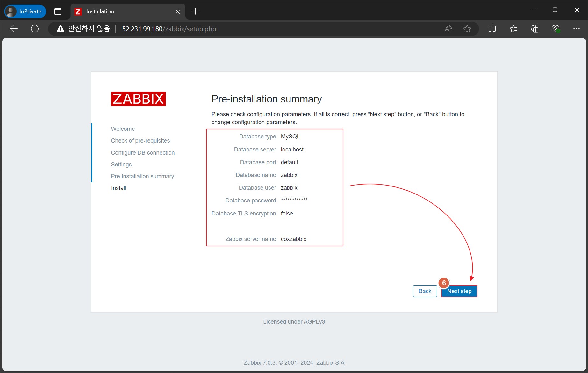Click the Database name value zabbix
This screenshot has width=588, height=373.
(x=289, y=175)
